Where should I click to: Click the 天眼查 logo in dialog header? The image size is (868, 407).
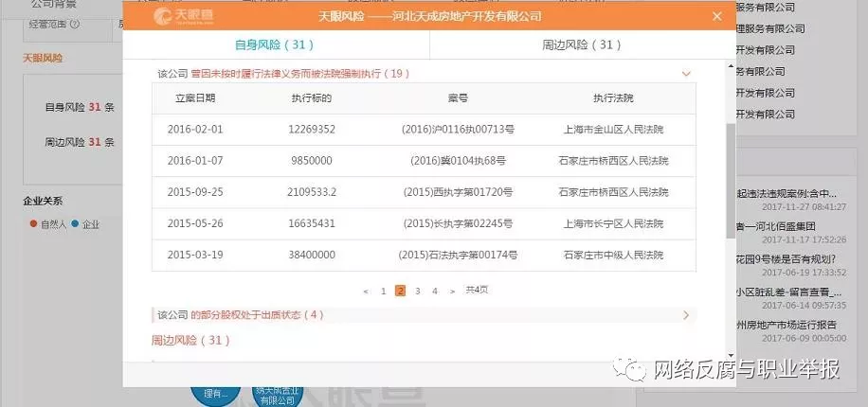coord(184,17)
